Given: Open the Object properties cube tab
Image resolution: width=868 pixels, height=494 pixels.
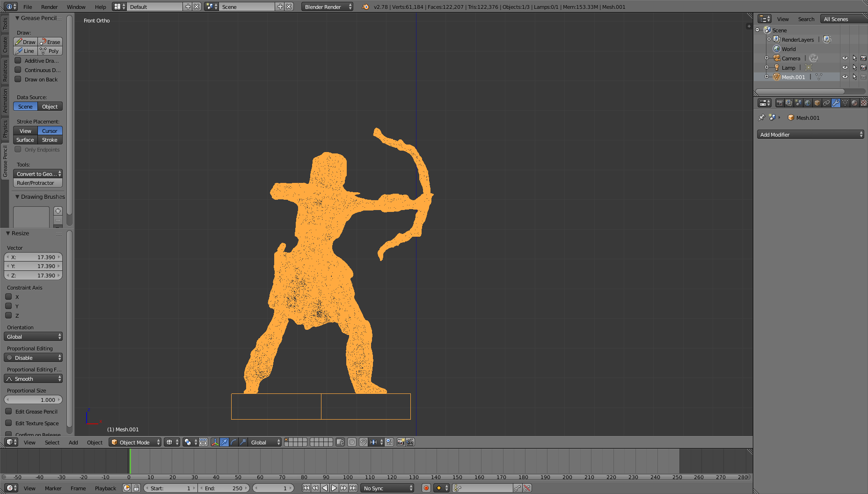Looking at the screenshot, I should (x=817, y=103).
